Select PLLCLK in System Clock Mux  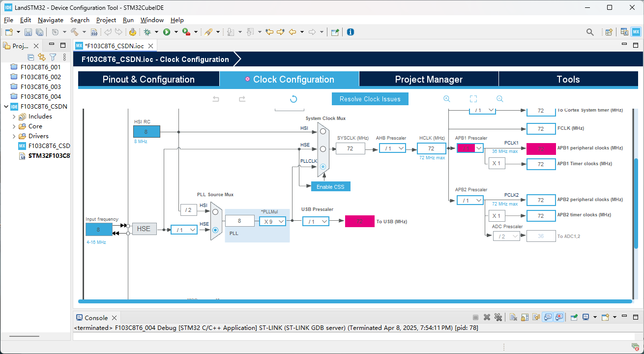click(x=322, y=167)
